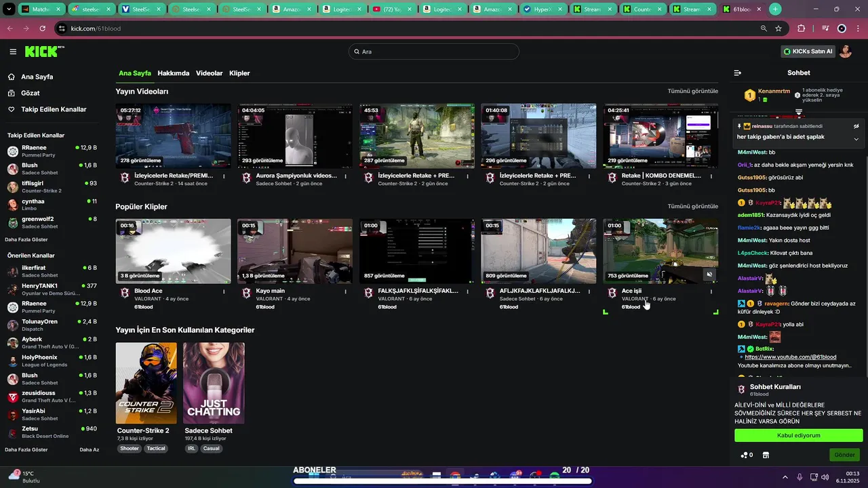Click KICKs Satın Al button
This screenshot has height=488, width=868.
(807, 52)
